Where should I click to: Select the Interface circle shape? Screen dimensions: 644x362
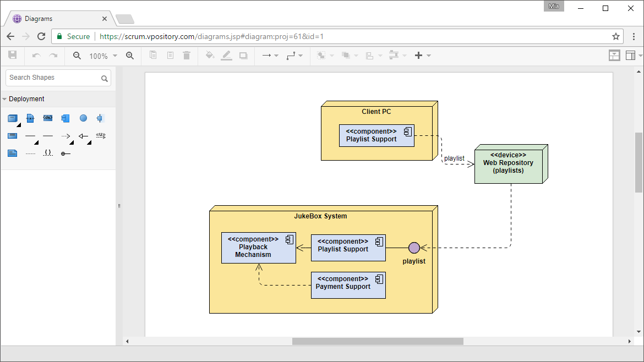click(x=83, y=118)
